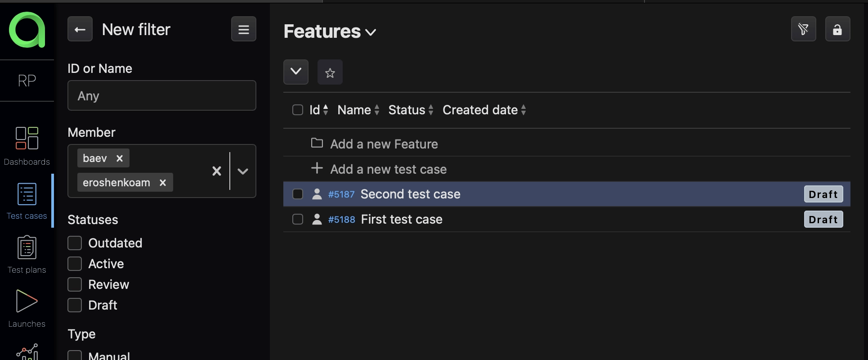Remove the baev member tag
The width and height of the screenshot is (868, 360).
(120, 158)
